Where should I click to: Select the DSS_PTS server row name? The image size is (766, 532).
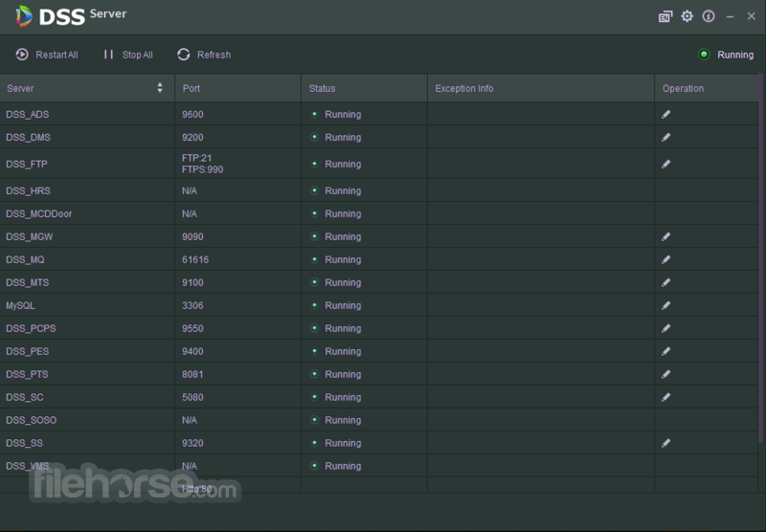[x=27, y=374]
